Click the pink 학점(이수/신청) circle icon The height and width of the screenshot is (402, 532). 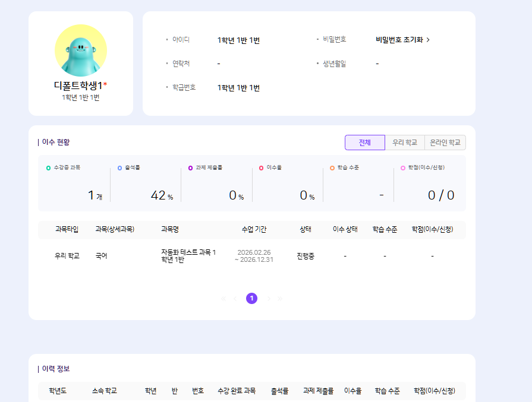click(x=402, y=168)
